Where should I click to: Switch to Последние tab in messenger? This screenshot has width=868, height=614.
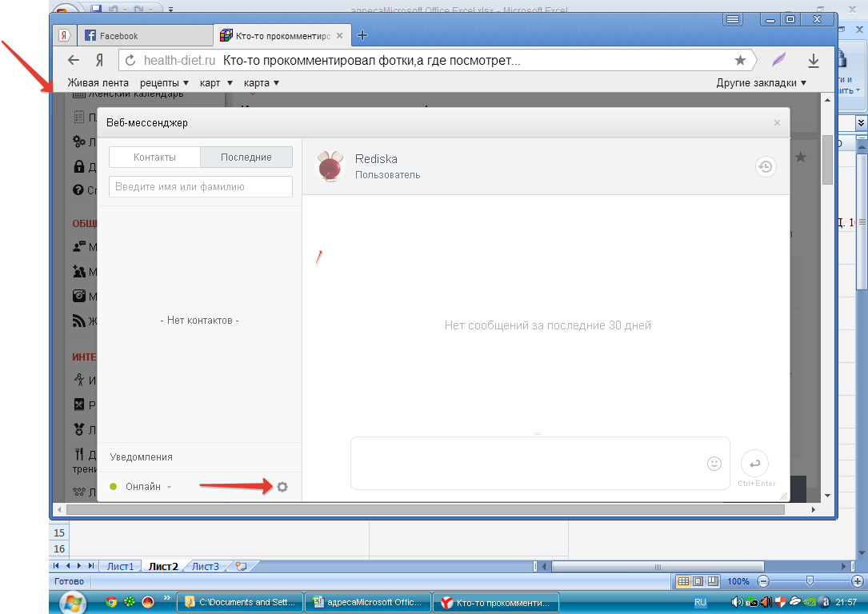246,157
